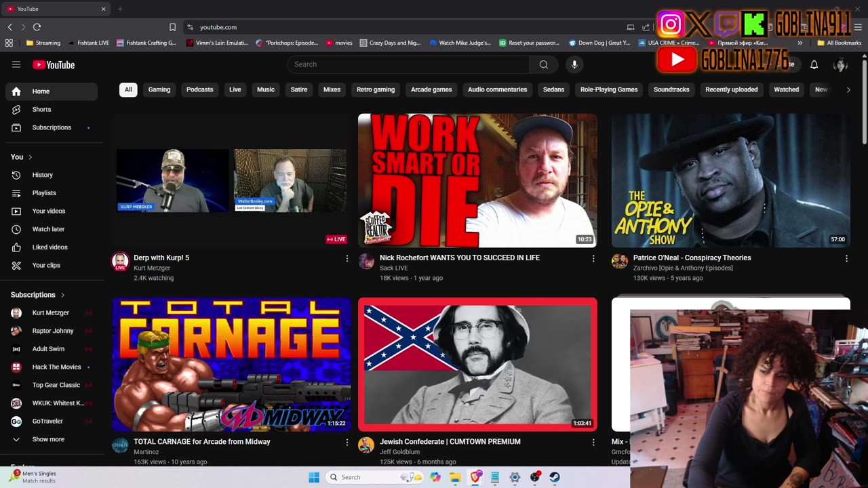The width and height of the screenshot is (868, 488).
Task: Reload the page in browser
Action: (x=37, y=27)
